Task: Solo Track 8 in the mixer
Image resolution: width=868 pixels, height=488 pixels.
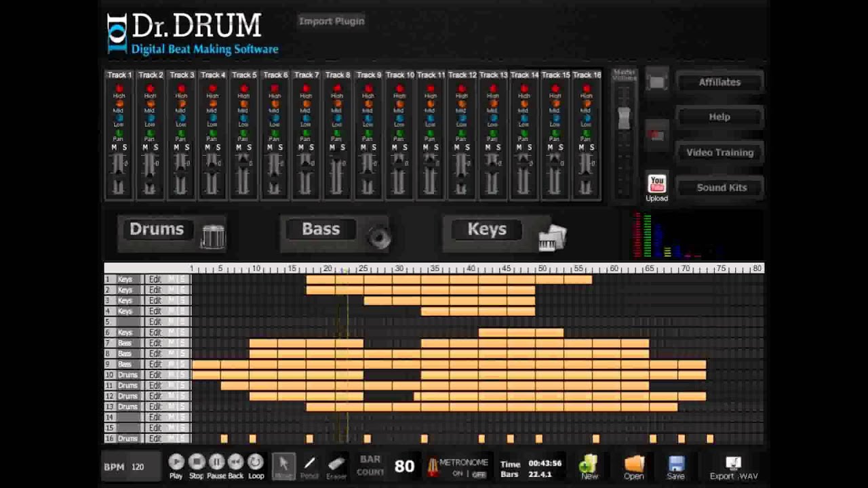Action: click(x=343, y=148)
